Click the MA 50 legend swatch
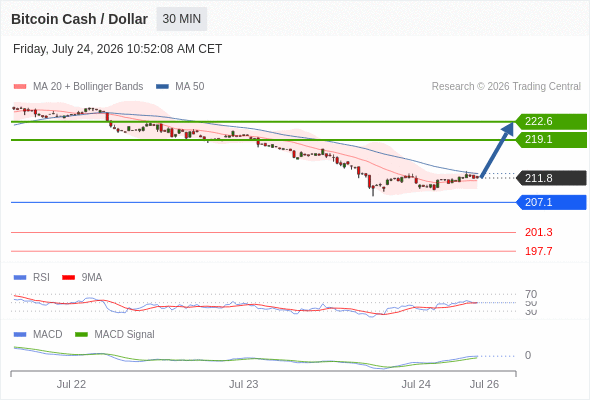590x400 pixels. [x=162, y=87]
